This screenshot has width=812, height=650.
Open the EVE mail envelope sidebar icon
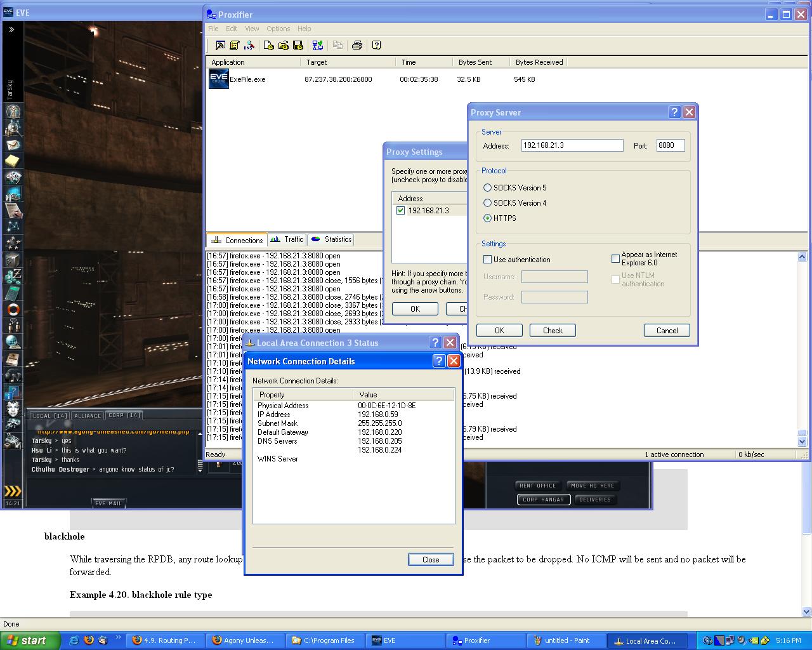13,145
